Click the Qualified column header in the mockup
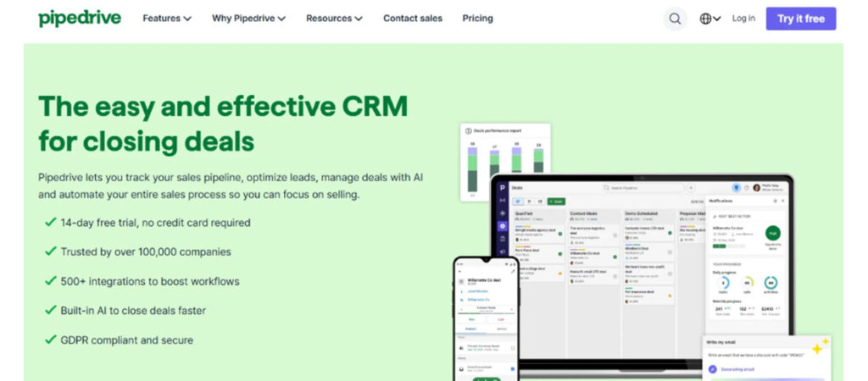 pyautogui.click(x=537, y=216)
